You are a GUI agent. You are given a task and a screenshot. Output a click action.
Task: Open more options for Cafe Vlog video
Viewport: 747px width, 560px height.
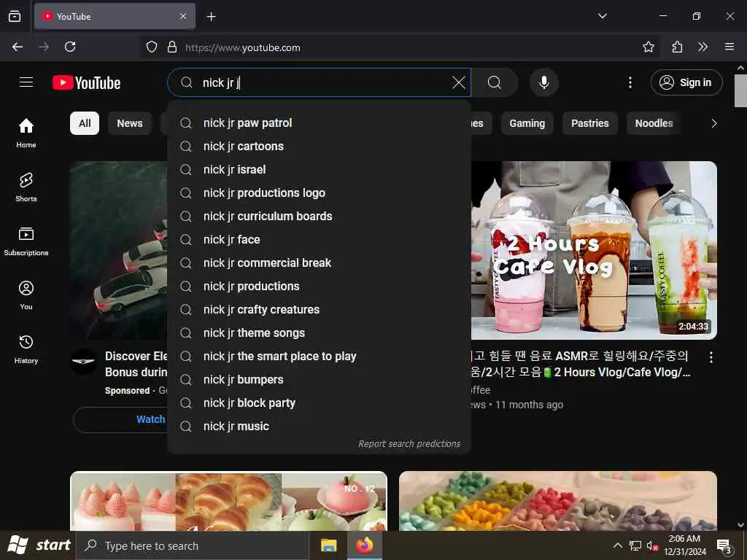click(x=711, y=357)
